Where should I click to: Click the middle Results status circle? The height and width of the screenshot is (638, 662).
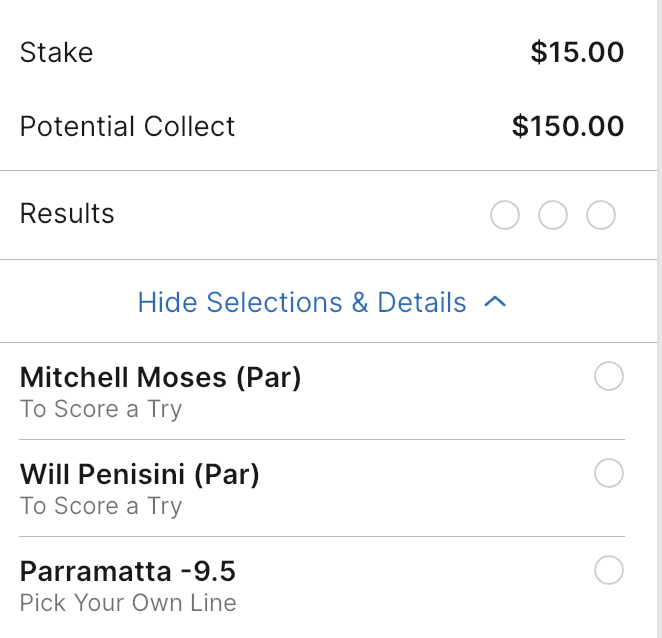point(553,215)
